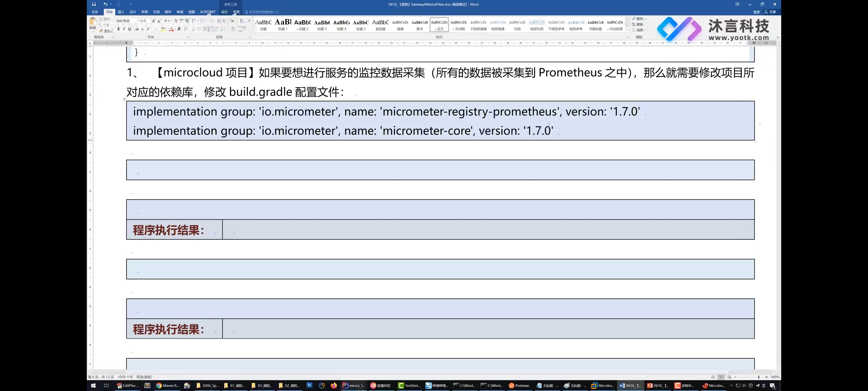Image resolution: width=868 pixels, height=391 pixels.
Task: Apply the 副标题 subtitle style
Action: (x=380, y=25)
